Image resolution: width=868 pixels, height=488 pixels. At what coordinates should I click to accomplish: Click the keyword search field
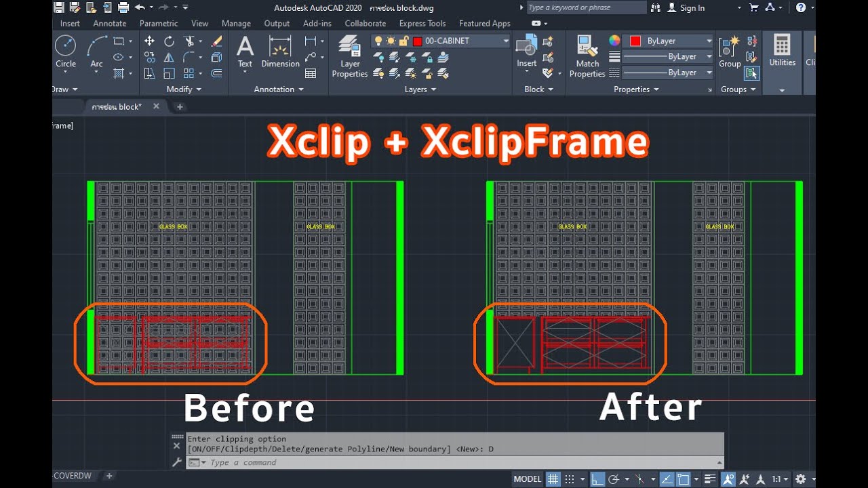point(586,7)
